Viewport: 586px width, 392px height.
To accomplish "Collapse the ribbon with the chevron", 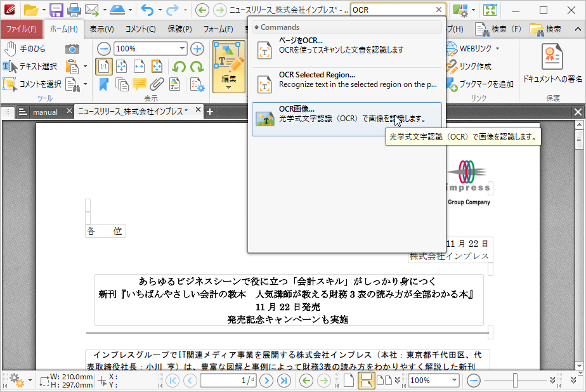I will pos(578,29).
